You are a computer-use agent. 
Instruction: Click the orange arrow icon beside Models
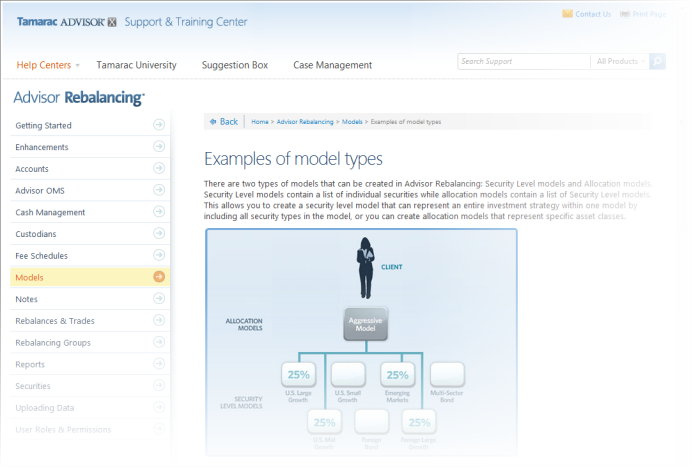click(158, 277)
